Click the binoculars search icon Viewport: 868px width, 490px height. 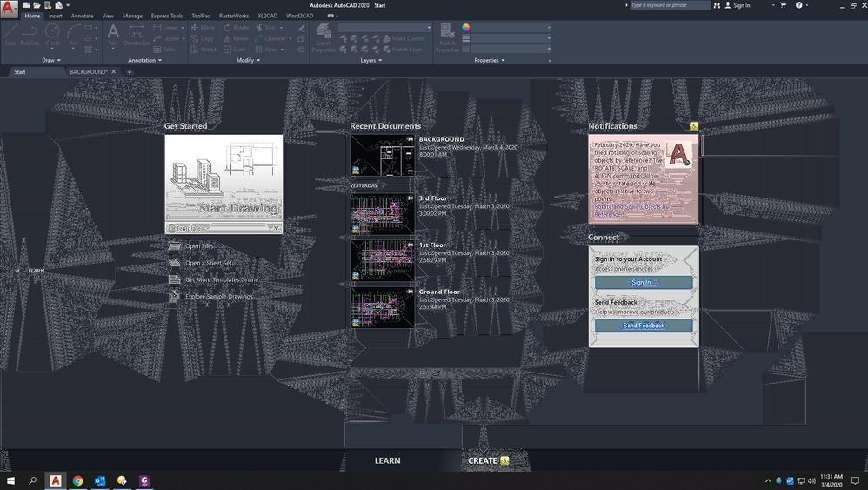pyautogui.click(x=717, y=5)
